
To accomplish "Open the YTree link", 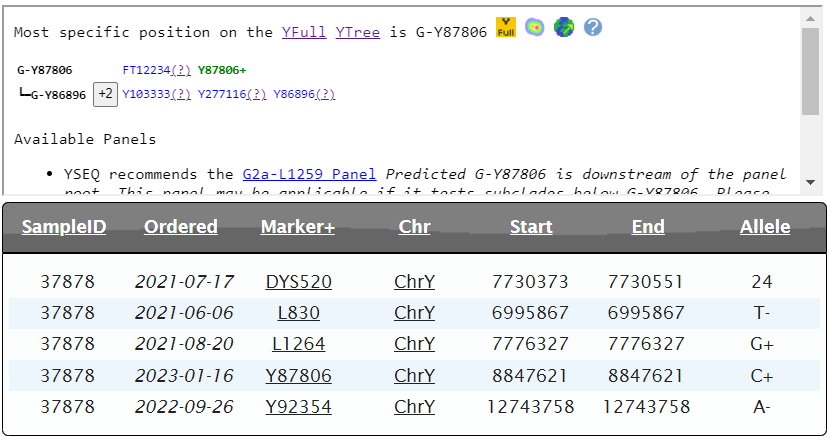I will (357, 32).
